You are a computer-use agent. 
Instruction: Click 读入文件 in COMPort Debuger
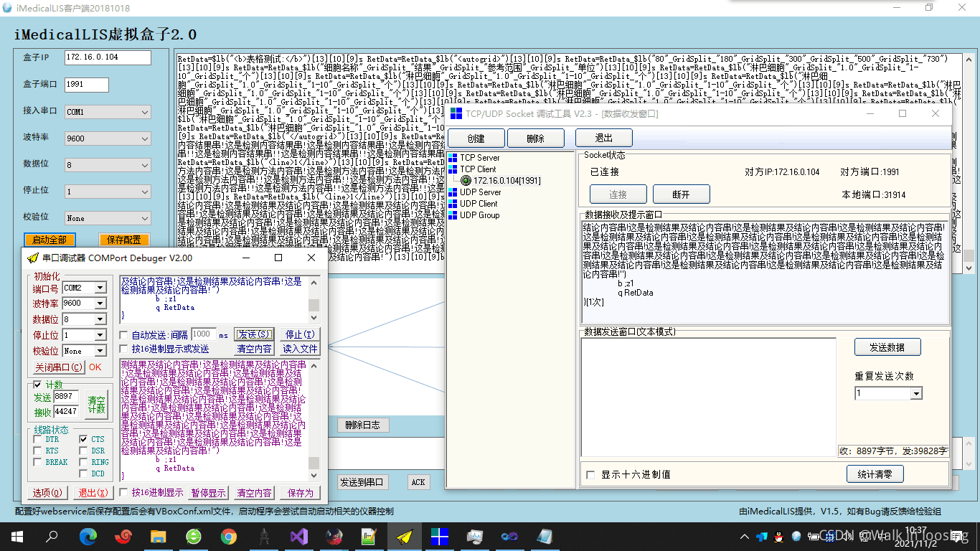300,349
